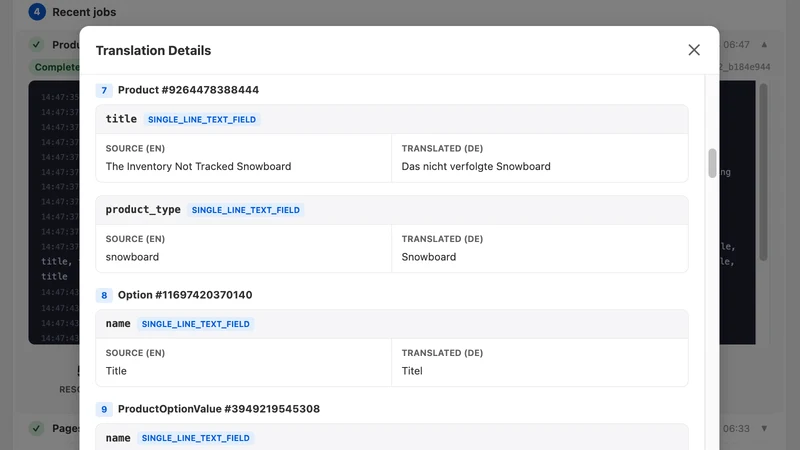The width and height of the screenshot is (800, 450).
Task: Click the green check next to Pages job
Action: (x=36, y=428)
